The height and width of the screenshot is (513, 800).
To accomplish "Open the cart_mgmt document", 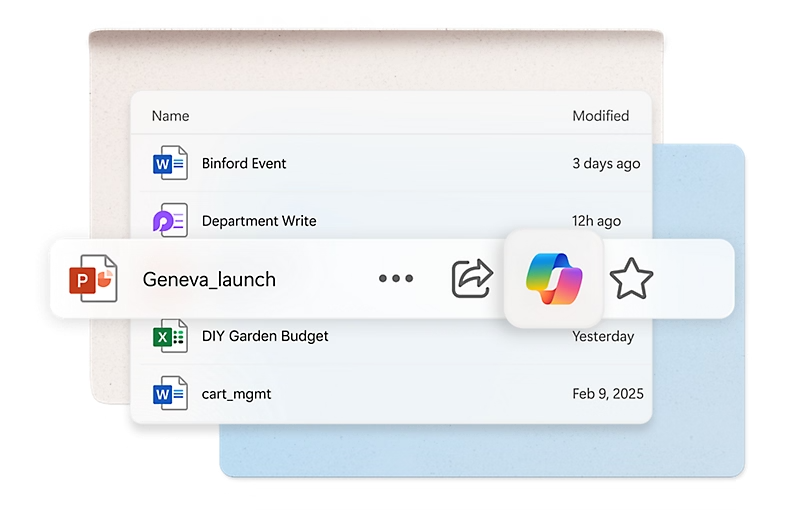I will tap(236, 394).
